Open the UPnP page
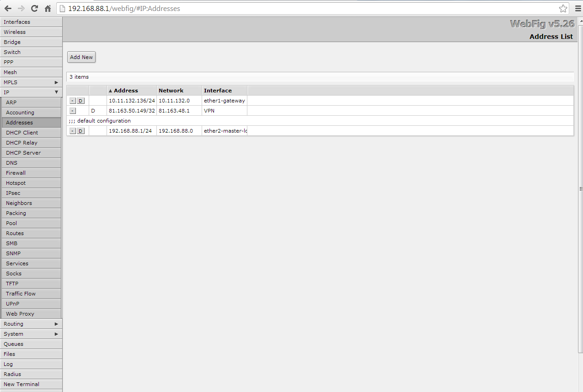The height and width of the screenshot is (392, 583). tap(31, 304)
